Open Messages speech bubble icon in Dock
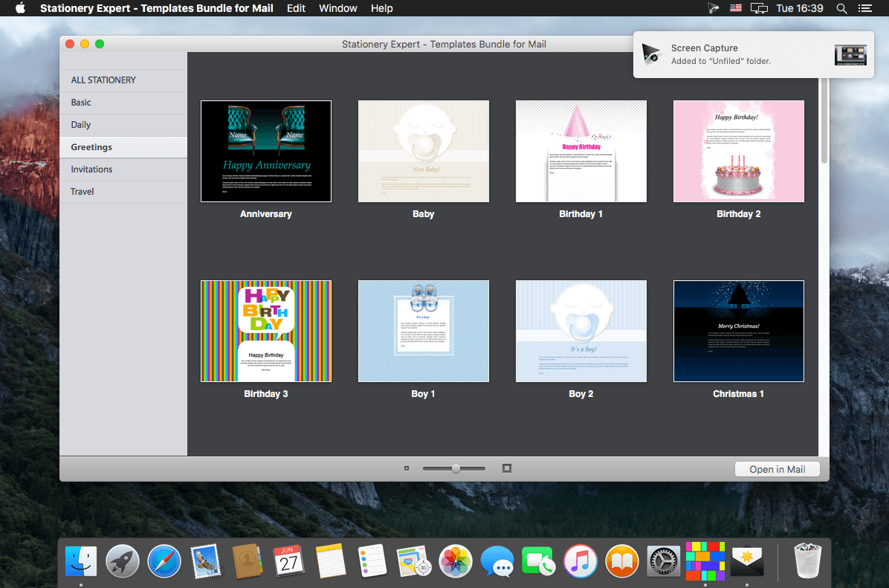 tap(497, 561)
